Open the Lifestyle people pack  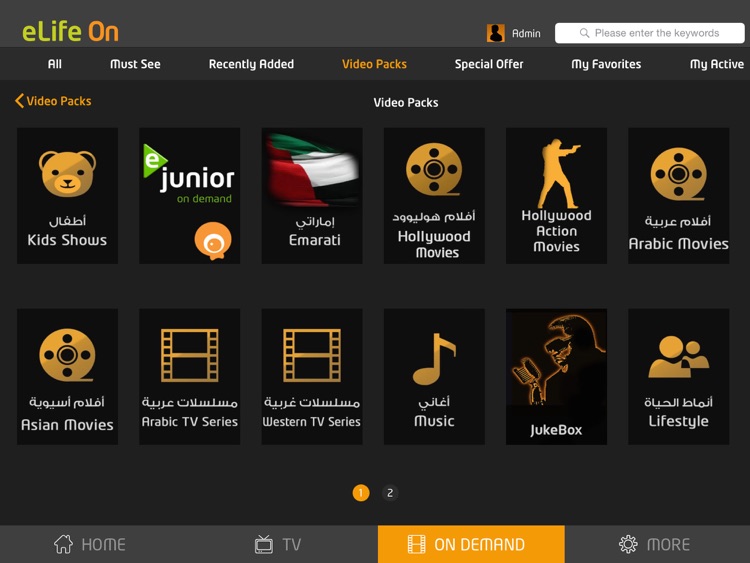[679, 376]
